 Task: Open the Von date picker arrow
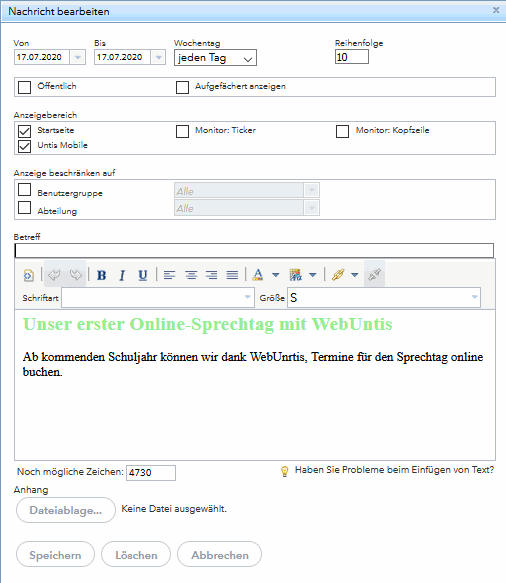click(x=78, y=57)
